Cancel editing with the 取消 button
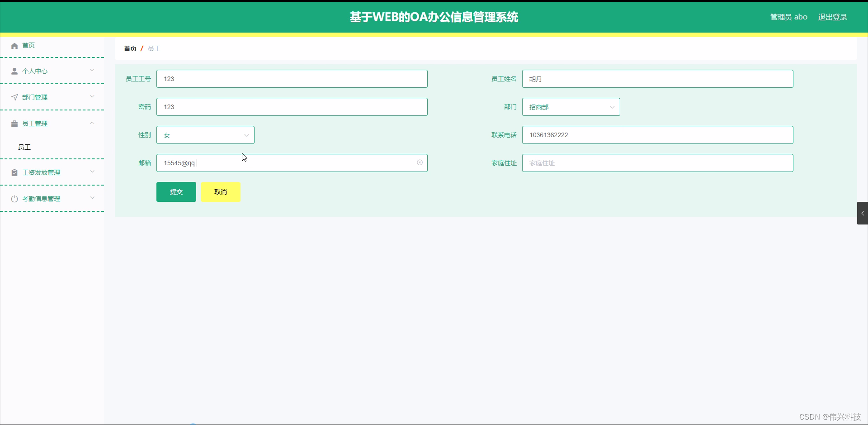The height and width of the screenshot is (425, 868). coord(220,191)
